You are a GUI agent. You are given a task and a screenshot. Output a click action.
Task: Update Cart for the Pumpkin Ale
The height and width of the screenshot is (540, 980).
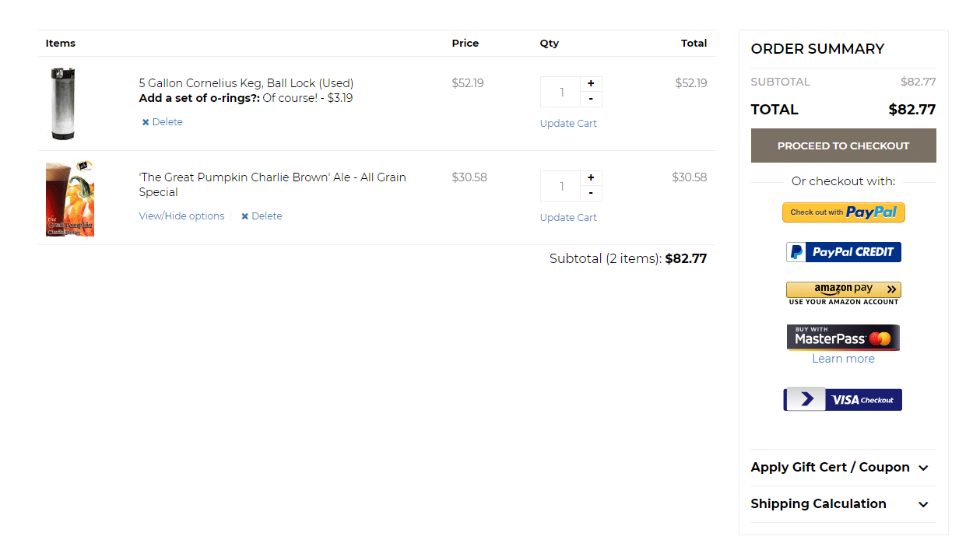click(x=568, y=218)
